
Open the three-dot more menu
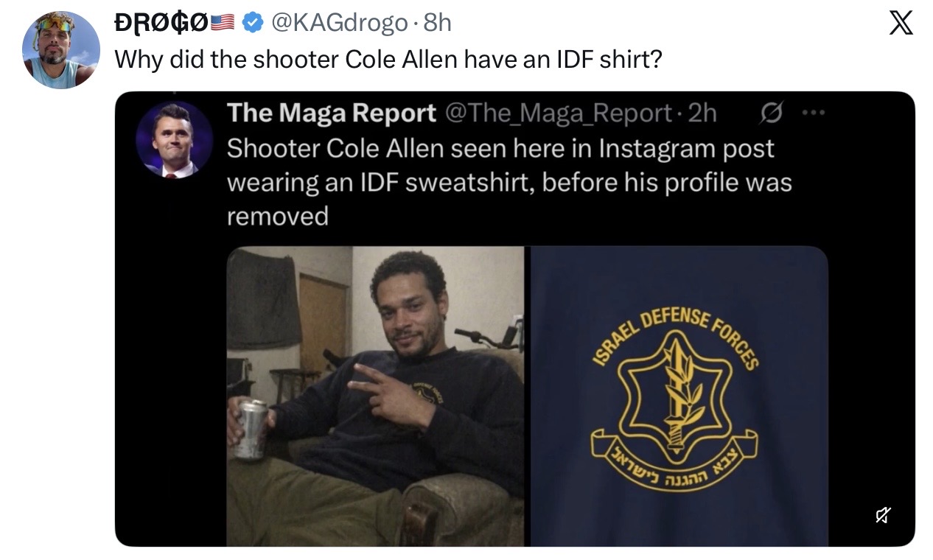tap(811, 113)
